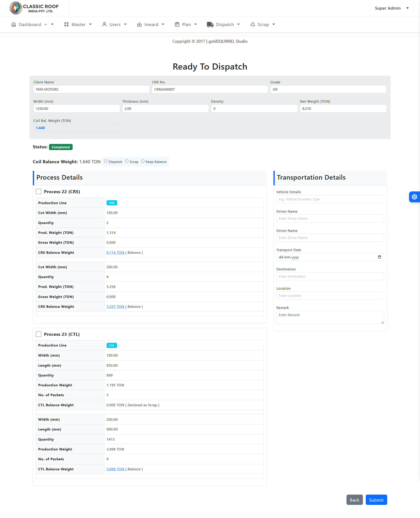Click the Dispatch truck icon
420x518 pixels.
pos(210,24)
